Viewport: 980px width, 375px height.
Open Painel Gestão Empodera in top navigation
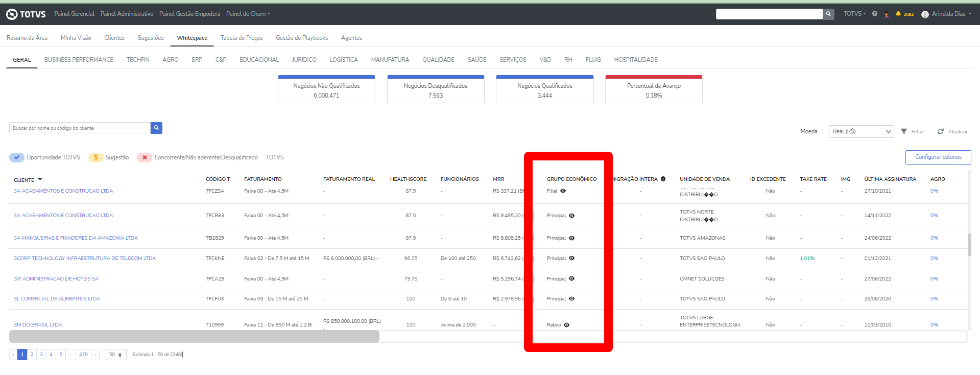pos(189,14)
